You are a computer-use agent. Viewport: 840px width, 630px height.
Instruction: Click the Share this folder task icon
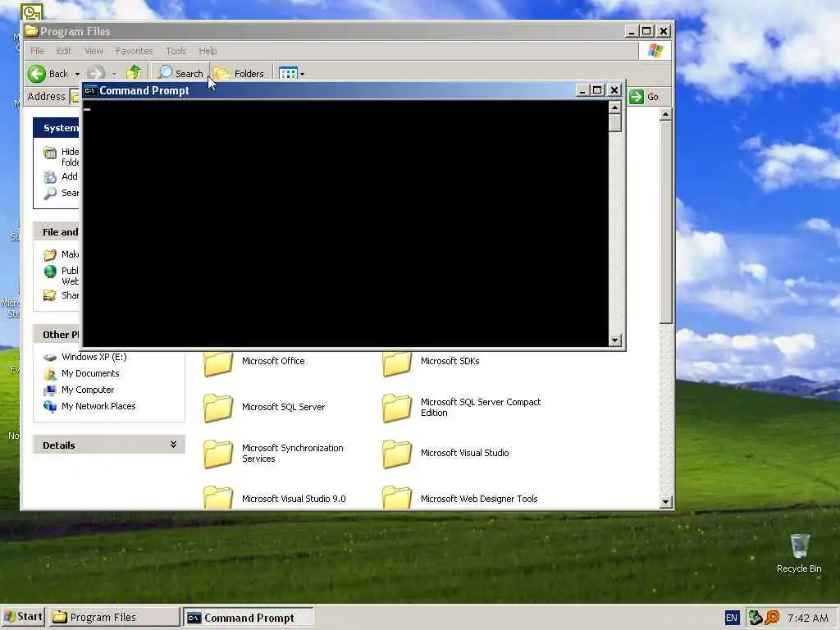click(50, 295)
